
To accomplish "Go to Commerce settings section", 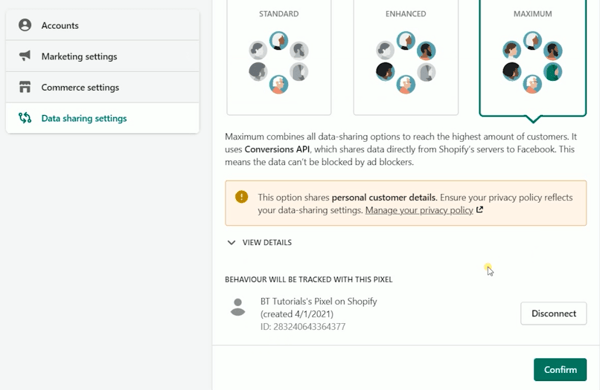I will [103, 87].
